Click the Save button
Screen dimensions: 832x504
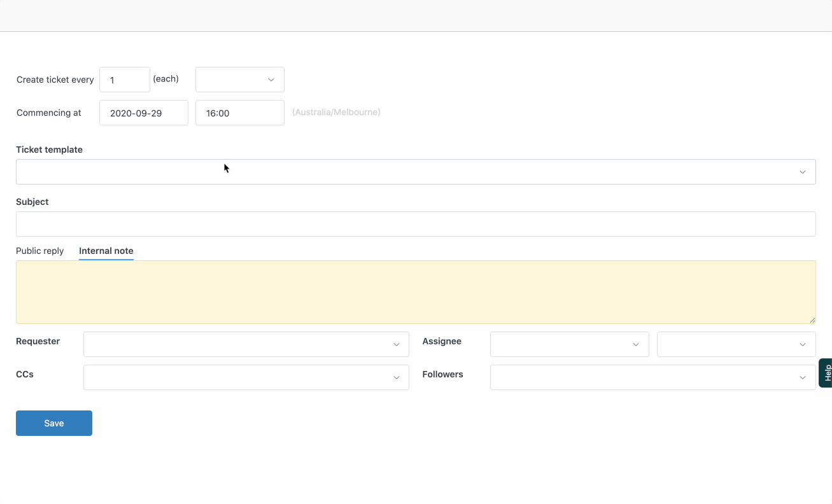pos(54,423)
